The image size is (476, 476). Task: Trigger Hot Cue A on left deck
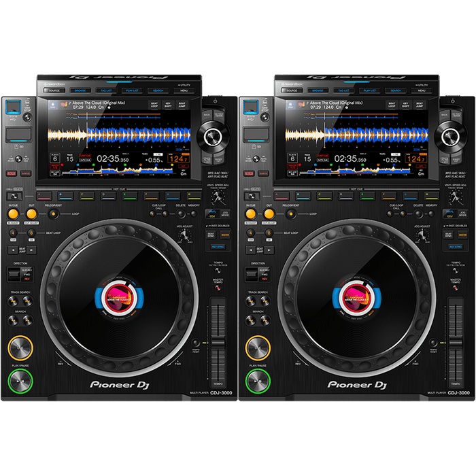[x=44, y=196]
